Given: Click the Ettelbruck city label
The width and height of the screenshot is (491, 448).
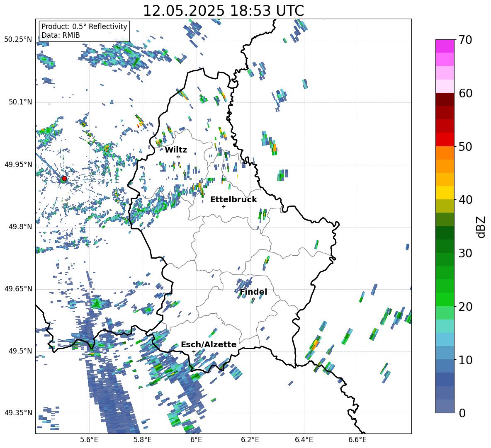Looking at the screenshot, I should pyautogui.click(x=233, y=200).
